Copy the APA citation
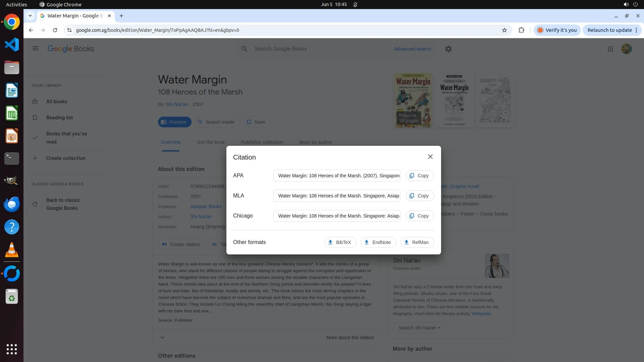 420,176
